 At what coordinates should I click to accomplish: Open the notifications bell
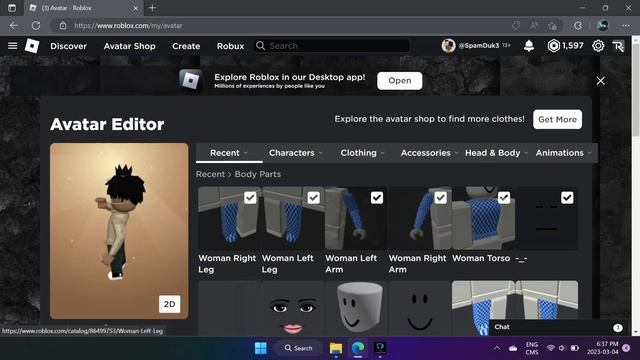pyautogui.click(x=529, y=46)
